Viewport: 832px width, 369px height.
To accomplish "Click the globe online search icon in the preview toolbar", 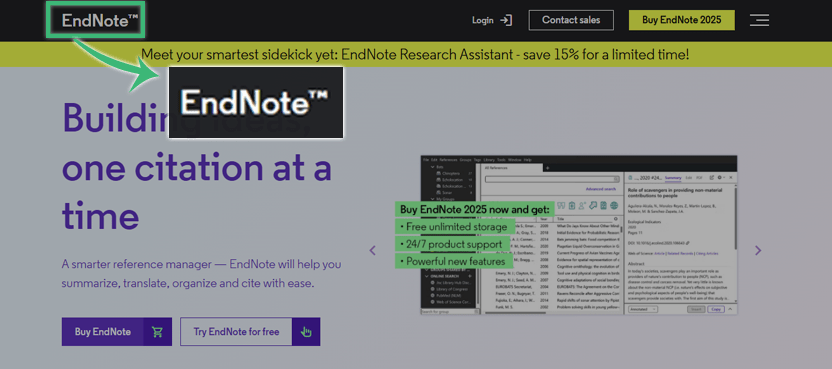I will click(614, 205).
